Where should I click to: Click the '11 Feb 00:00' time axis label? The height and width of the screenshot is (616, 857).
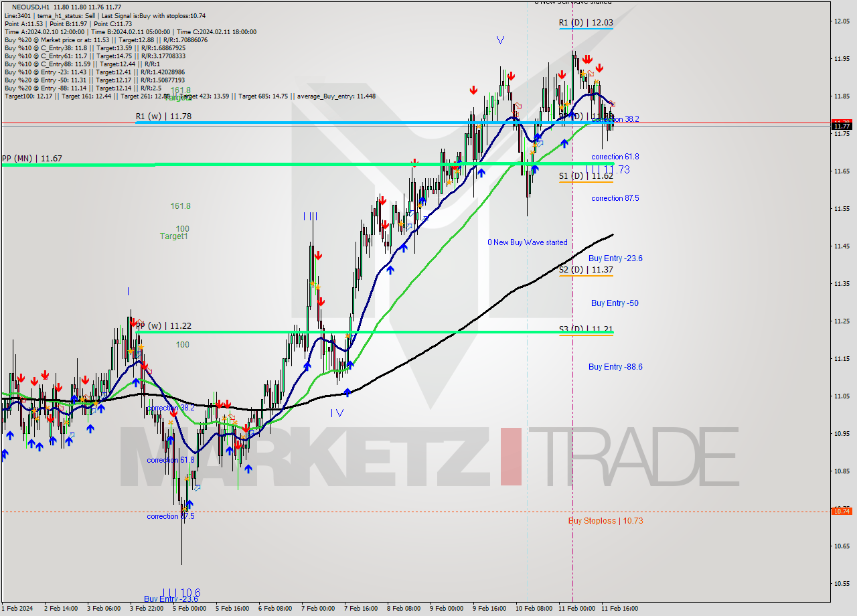(576, 609)
